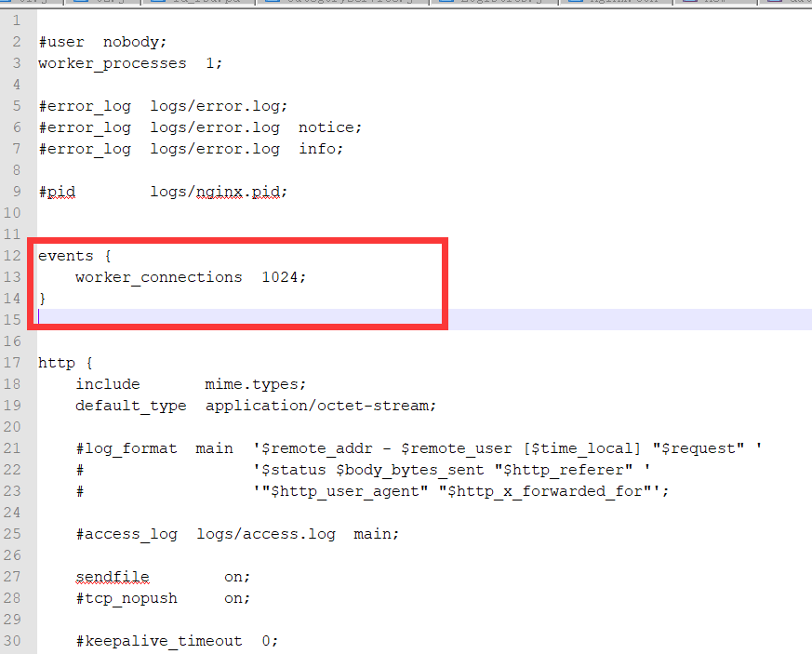Click 'default_type' directive text
Viewport: 812px width, 654px height.
131,406
